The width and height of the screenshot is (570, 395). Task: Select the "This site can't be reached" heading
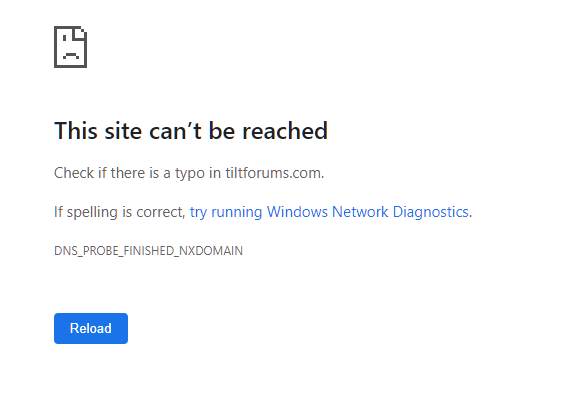(191, 130)
